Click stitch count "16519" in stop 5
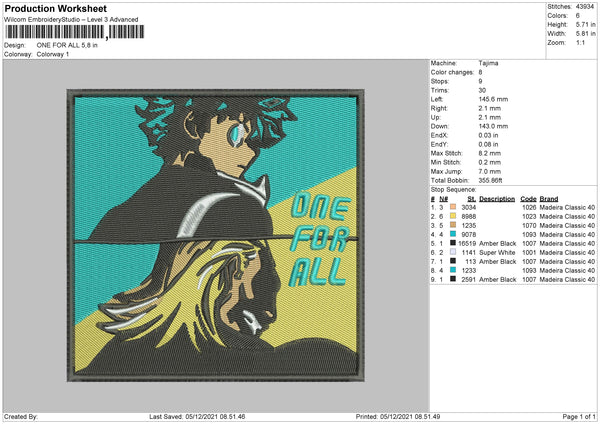Viewport: 600px width, 424px height. click(467, 243)
